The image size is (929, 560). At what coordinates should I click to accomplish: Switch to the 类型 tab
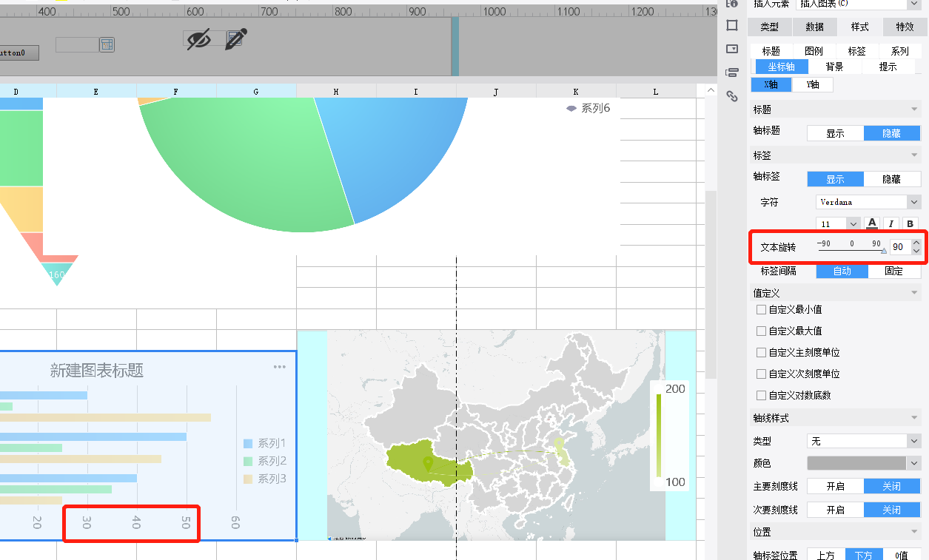point(770,27)
